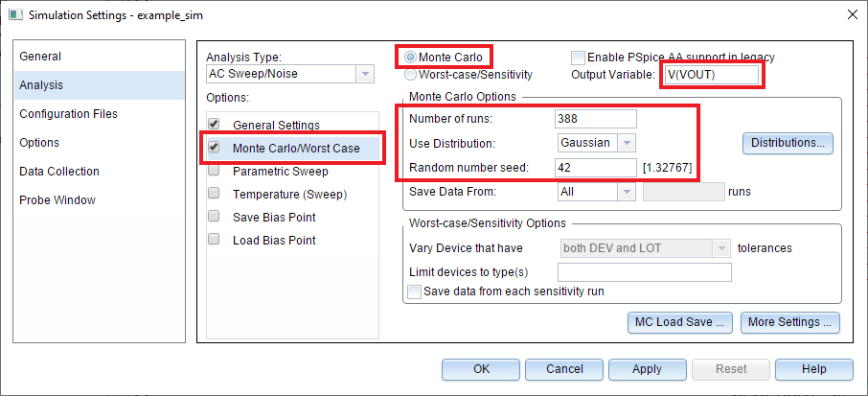Go to the Probe Window section
The width and height of the screenshot is (868, 396).
pyautogui.click(x=57, y=200)
